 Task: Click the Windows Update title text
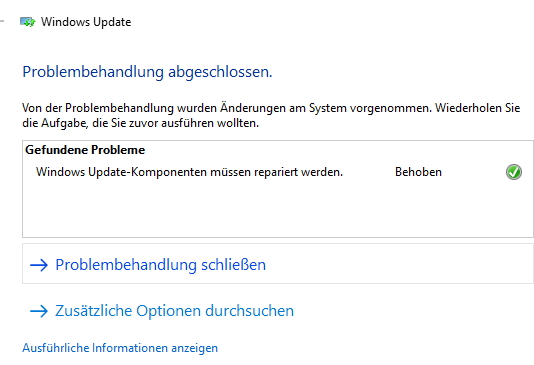click(86, 22)
